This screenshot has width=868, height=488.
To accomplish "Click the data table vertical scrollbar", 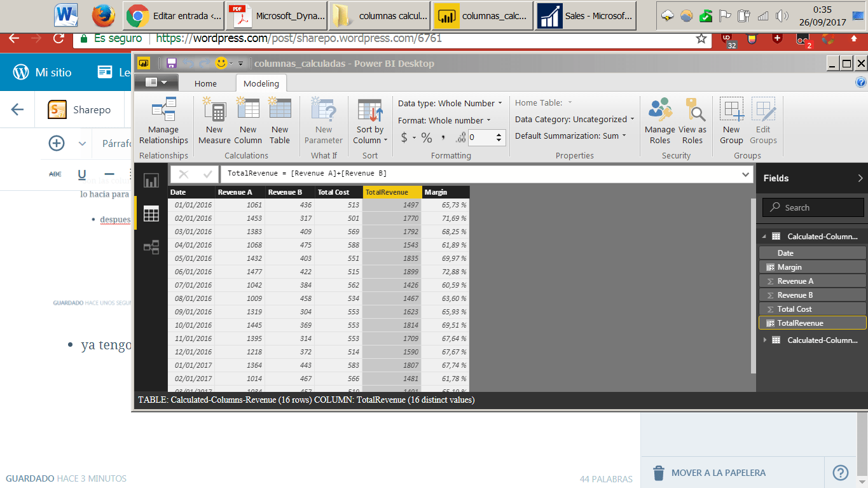I will [x=754, y=285].
